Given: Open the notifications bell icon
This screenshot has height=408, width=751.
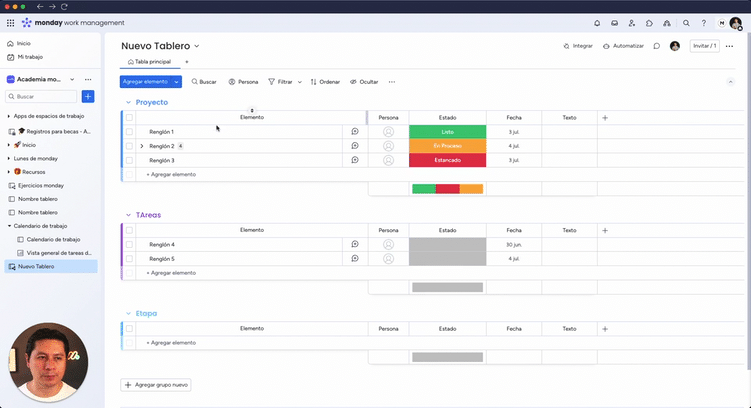Looking at the screenshot, I should [x=597, y=22].
